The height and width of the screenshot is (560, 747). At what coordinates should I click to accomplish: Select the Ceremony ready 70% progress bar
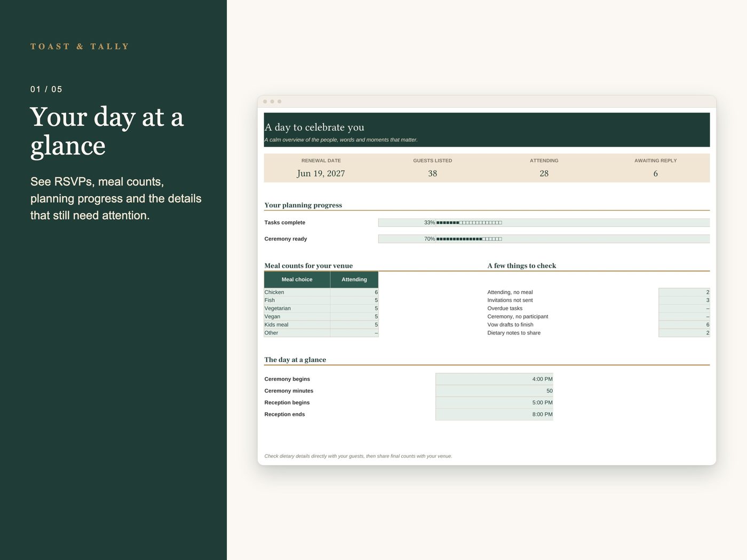(544, 239)
